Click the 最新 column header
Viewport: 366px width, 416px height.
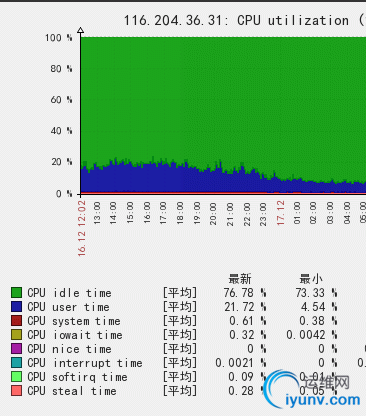point(240,279)
